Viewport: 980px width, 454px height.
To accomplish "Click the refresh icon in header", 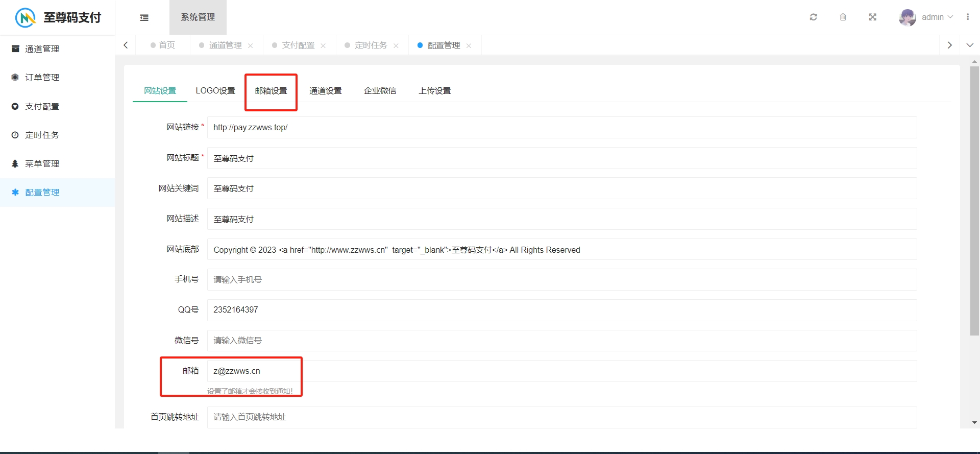I will [x=814, y=17].
